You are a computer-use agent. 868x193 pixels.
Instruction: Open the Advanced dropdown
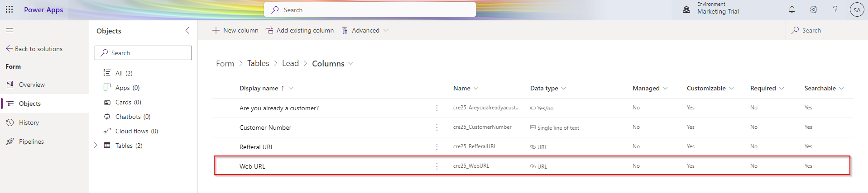[x=365, y=30]
